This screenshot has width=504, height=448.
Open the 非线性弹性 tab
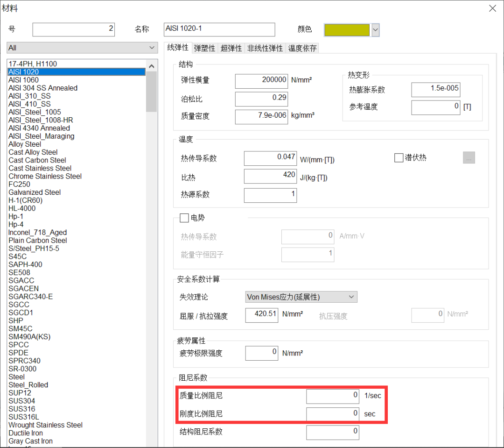(265, 48)
